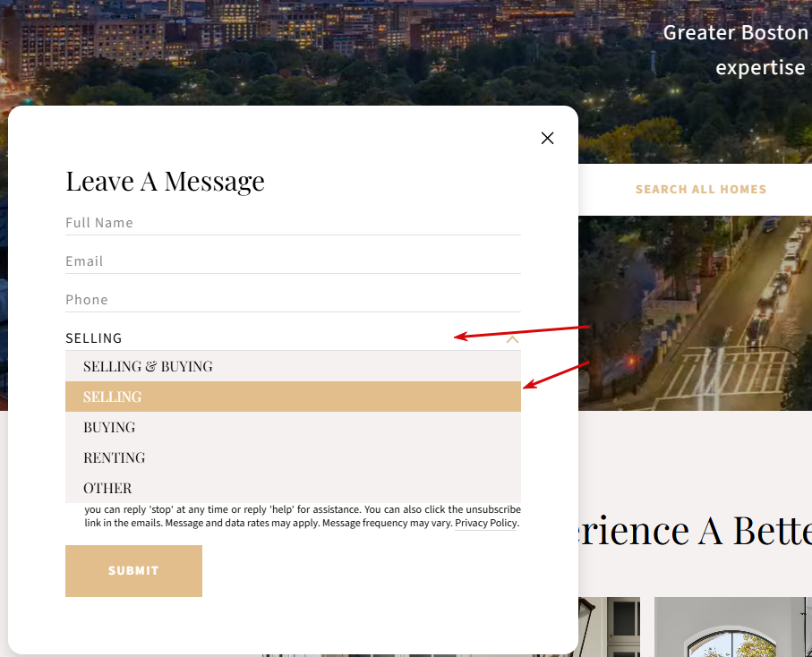
Task: Open the SEARCH ALL HOMES link
Action: pyautogui.click(x=701, y=190)
